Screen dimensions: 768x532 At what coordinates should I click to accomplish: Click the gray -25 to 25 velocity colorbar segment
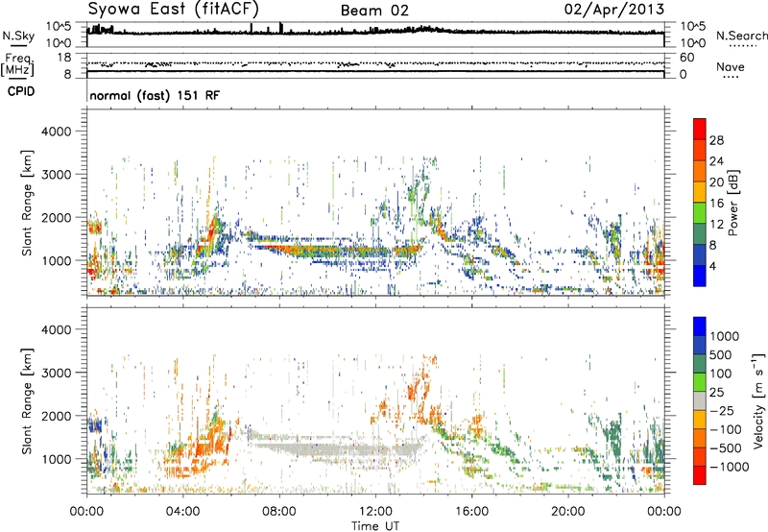coord(700,401)
